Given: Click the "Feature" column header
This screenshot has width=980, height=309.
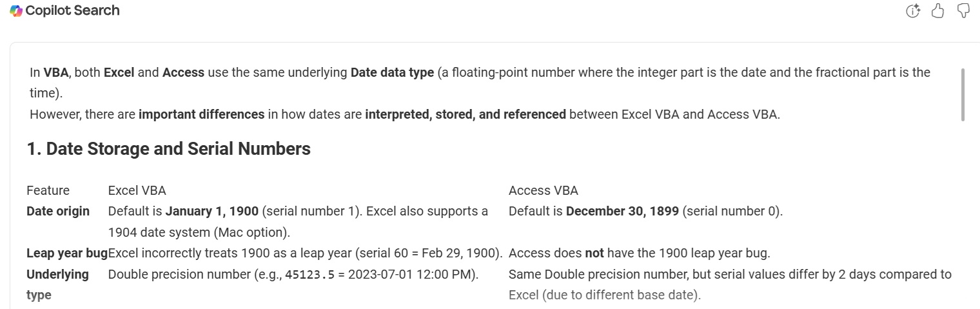Looking at the screenshot, I should click(x=48, y=190).
